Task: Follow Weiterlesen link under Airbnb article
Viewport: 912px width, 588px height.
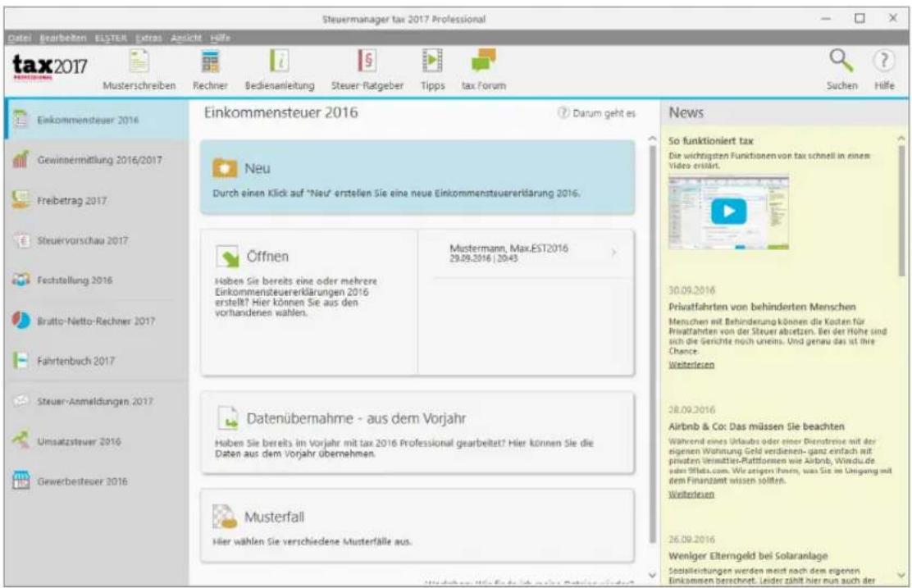Action: 691,495
